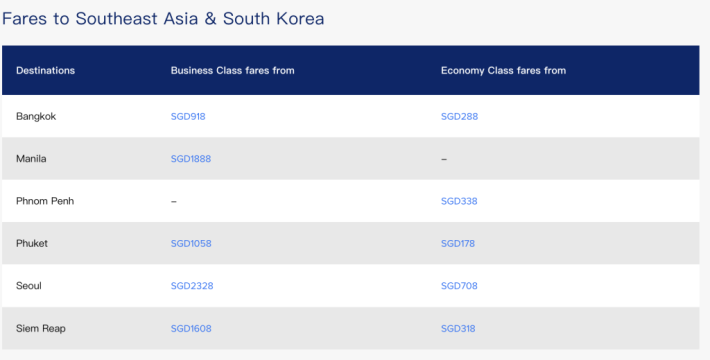Click Economy Class fares from header
Screen dimensions: 710x360
pos(503,71)
